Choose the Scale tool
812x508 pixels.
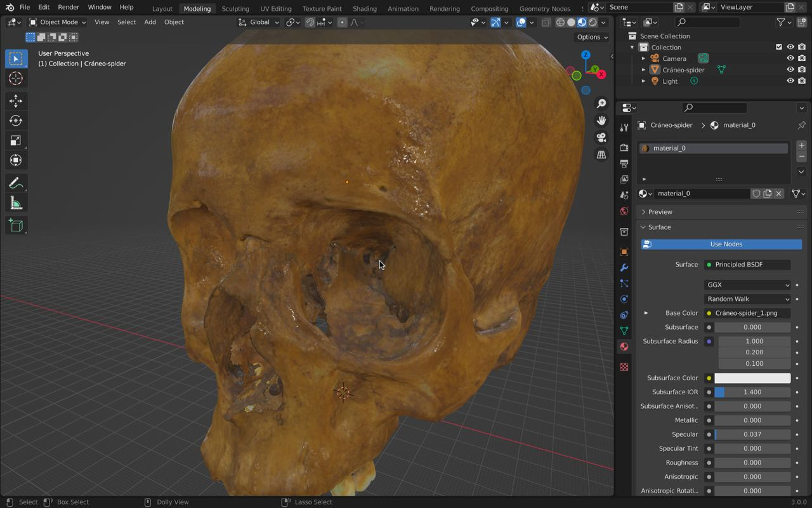click(x=16, y=140)
